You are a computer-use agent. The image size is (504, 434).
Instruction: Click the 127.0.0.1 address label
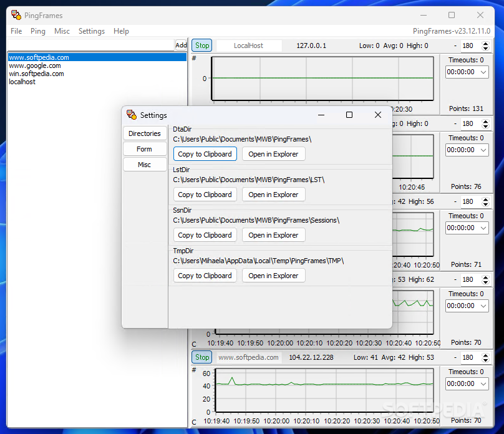pos(311,46)
